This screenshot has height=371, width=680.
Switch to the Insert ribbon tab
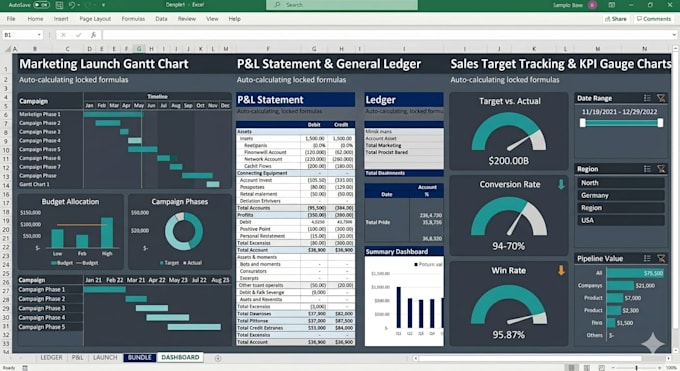61,19
